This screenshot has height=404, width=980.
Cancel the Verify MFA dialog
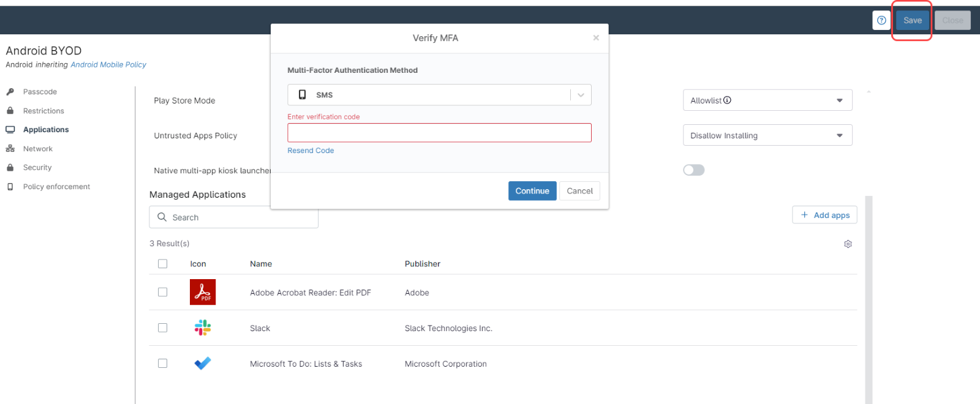(x=579, y=191)
